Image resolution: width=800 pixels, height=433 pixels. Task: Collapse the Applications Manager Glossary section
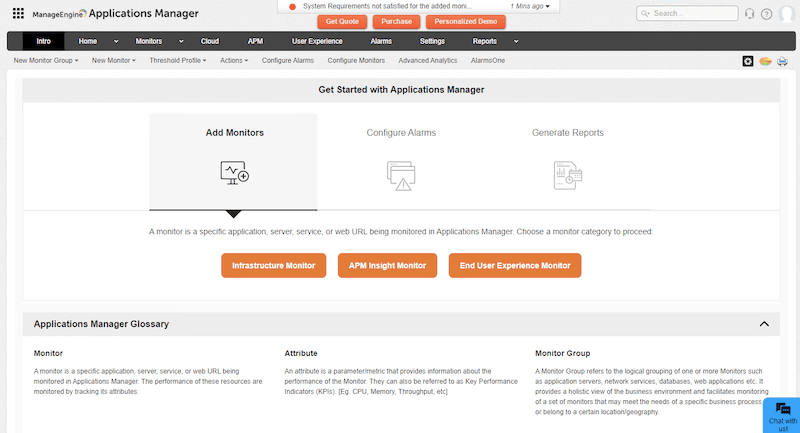coord(764,324)
